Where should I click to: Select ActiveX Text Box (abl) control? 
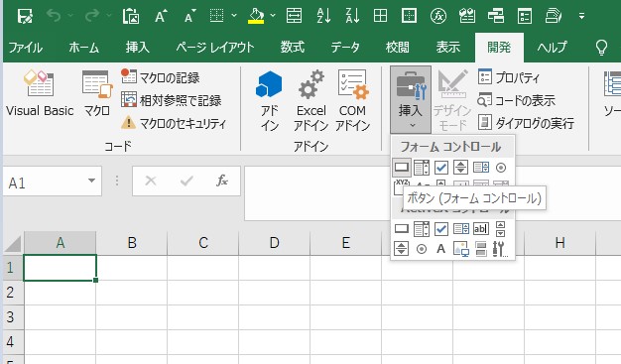[x=481, y=228]
